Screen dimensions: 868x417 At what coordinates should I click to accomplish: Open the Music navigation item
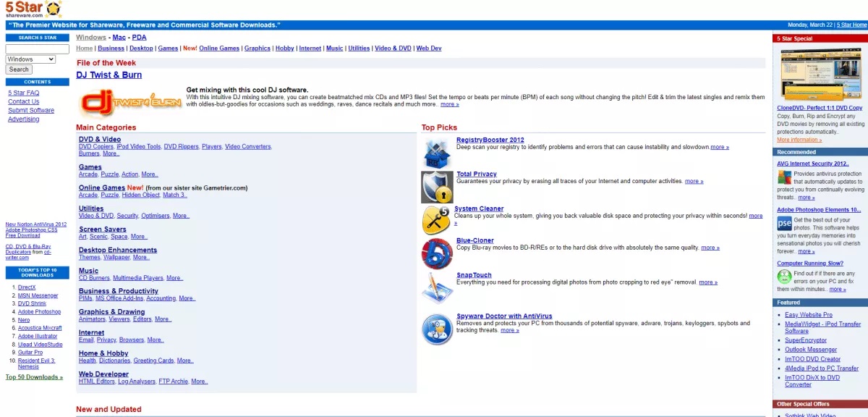(335, 49)
